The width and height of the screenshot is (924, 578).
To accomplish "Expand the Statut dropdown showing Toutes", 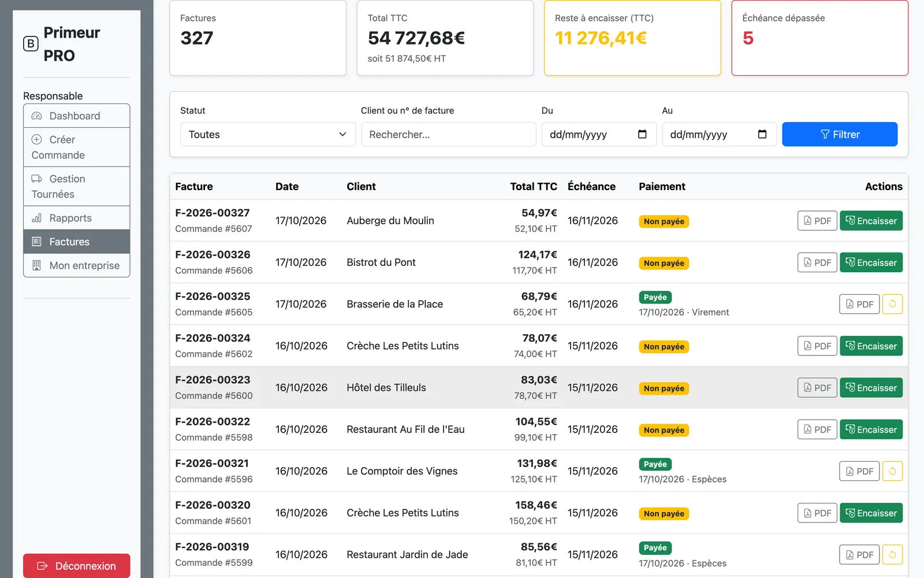I will pos(268,134).
